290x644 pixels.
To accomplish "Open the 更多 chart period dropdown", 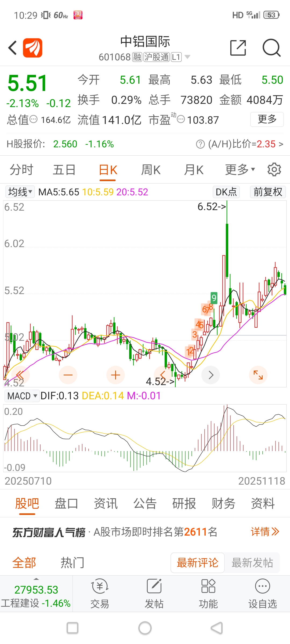I will click(240, 170).
